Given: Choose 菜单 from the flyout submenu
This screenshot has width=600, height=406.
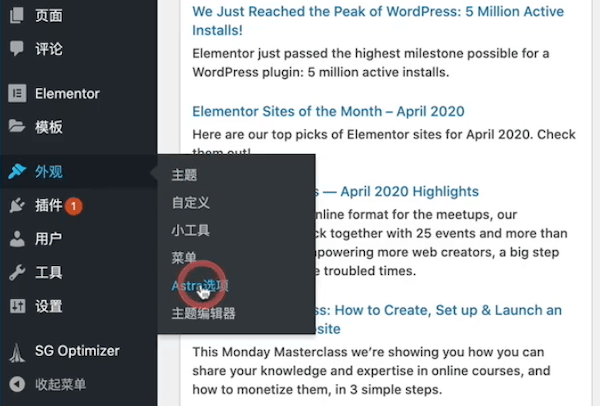Looking at the screenshot, I should (184, 258).
